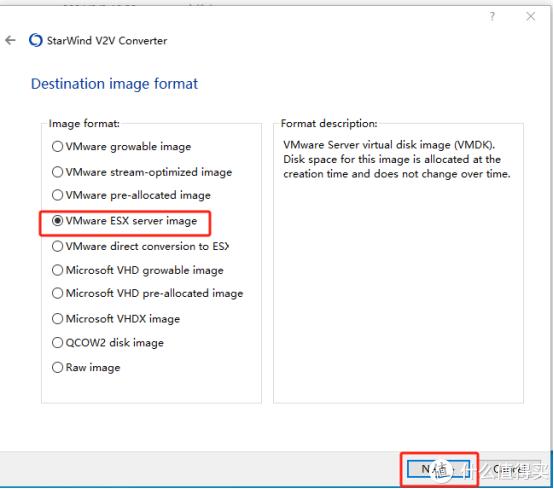The height and width of the screenshot is (489, 554).
Task: Select Raw image format option
Action: pos(86,367)
